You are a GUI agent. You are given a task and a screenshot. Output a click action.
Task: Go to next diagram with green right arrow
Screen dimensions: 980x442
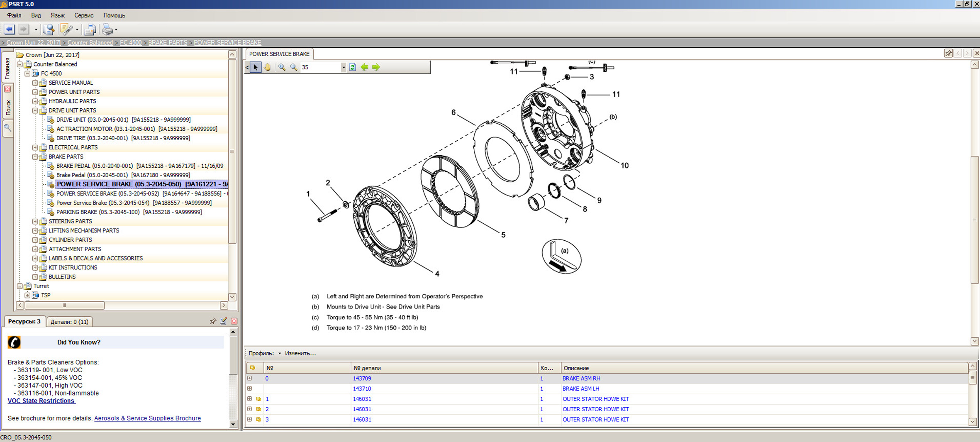point(376,67)
